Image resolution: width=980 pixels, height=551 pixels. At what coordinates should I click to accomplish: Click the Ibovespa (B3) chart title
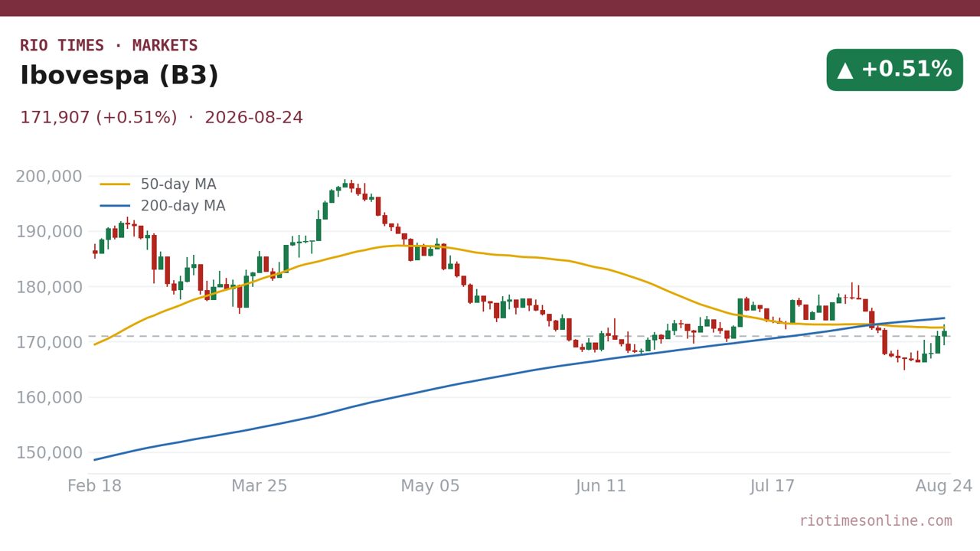119,76
